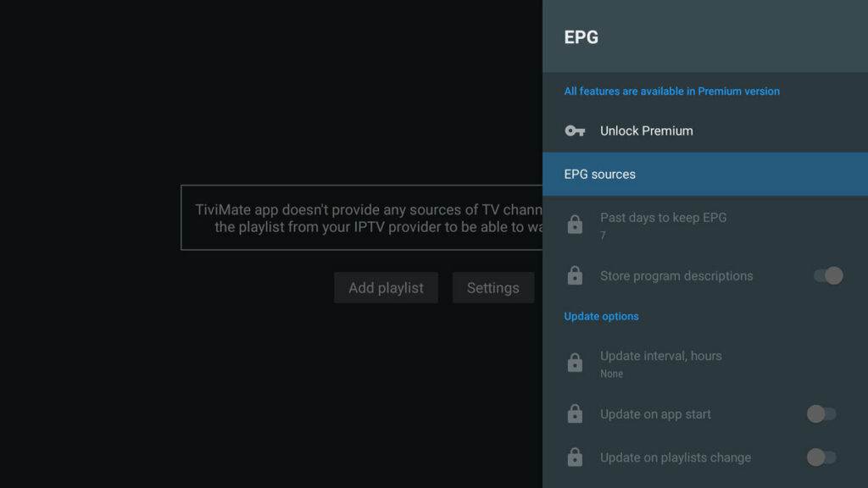Click lock icon beside Update on playlists change

coord(575,457)
